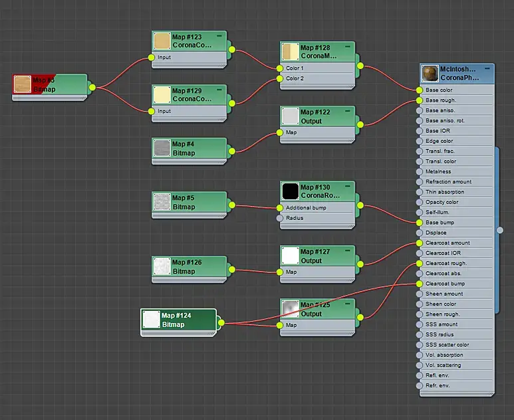Screen dimensions: 514x420
Task: Click the output socket of Map #130
Action: [x=360, y=205]
